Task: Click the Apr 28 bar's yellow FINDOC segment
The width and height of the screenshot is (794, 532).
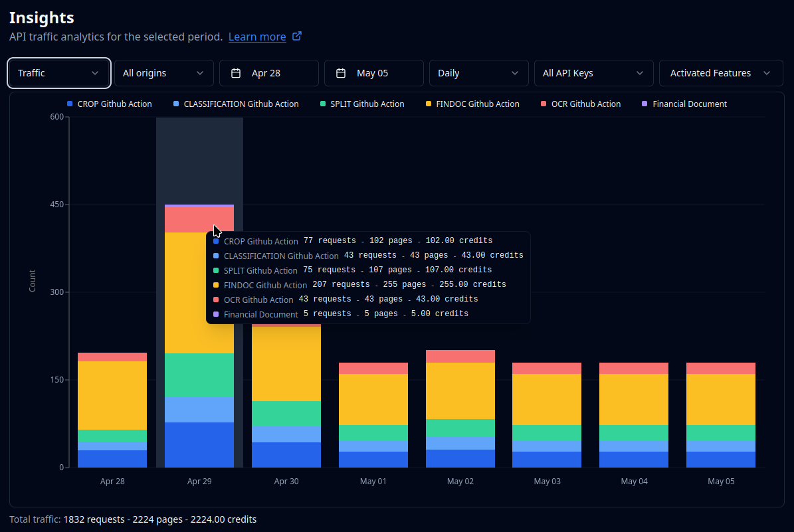Action: point(112,395)
